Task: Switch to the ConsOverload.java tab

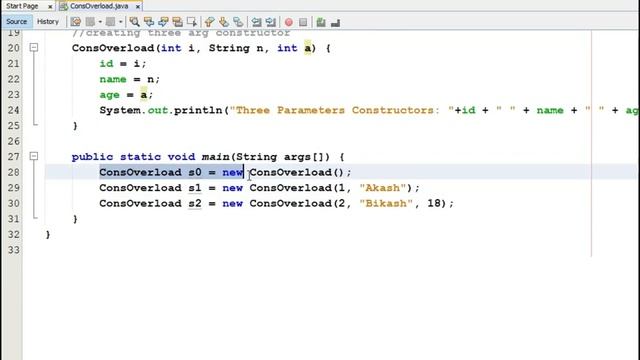Action: click(x=99, y=6)
